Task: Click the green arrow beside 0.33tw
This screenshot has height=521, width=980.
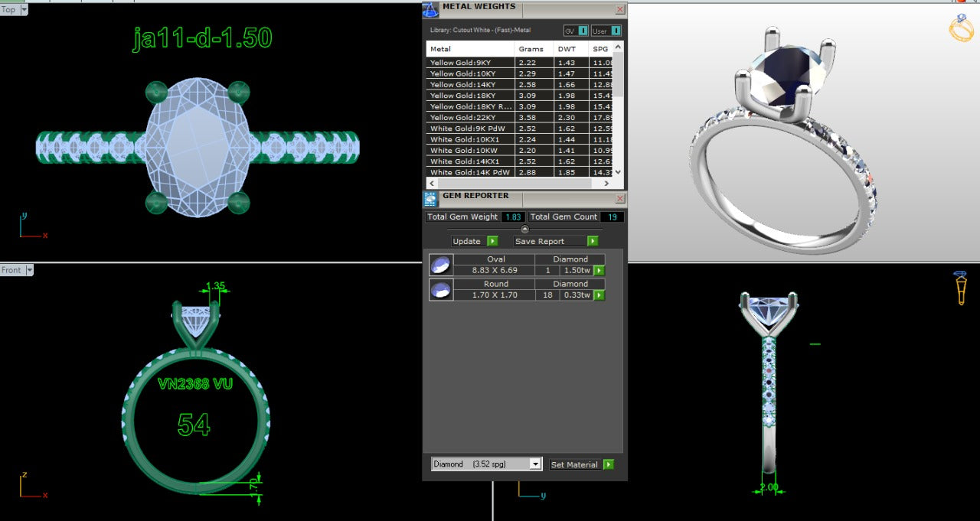Action: [x=599, y=295]
